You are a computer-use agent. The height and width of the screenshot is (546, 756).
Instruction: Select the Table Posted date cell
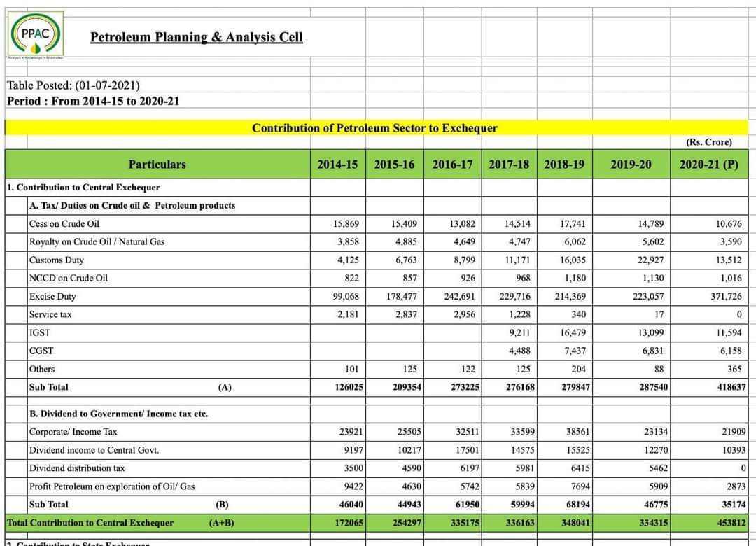pos(73,85)
